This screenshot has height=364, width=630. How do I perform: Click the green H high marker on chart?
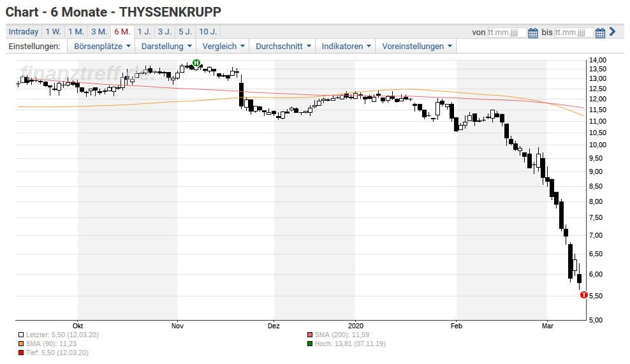tap(196, 62)
